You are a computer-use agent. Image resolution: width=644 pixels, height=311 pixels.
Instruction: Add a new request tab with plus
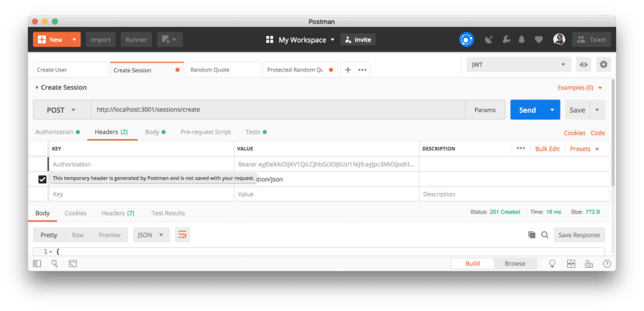348,70
